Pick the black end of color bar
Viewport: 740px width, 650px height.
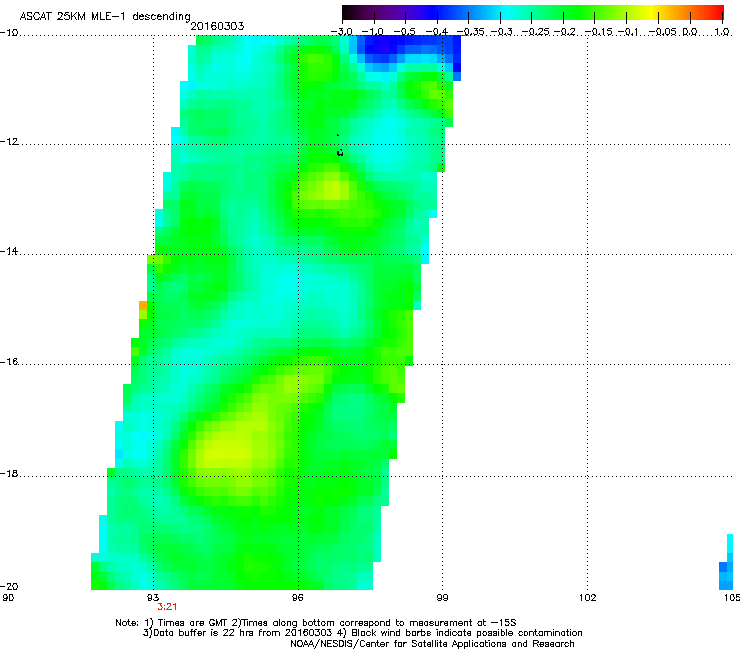[x=349, y=12]
